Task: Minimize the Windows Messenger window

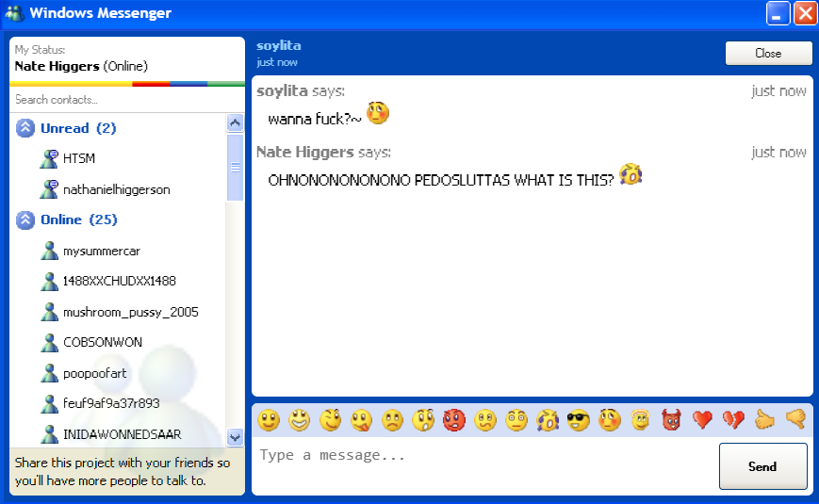Action: click(x=778, y=13)
